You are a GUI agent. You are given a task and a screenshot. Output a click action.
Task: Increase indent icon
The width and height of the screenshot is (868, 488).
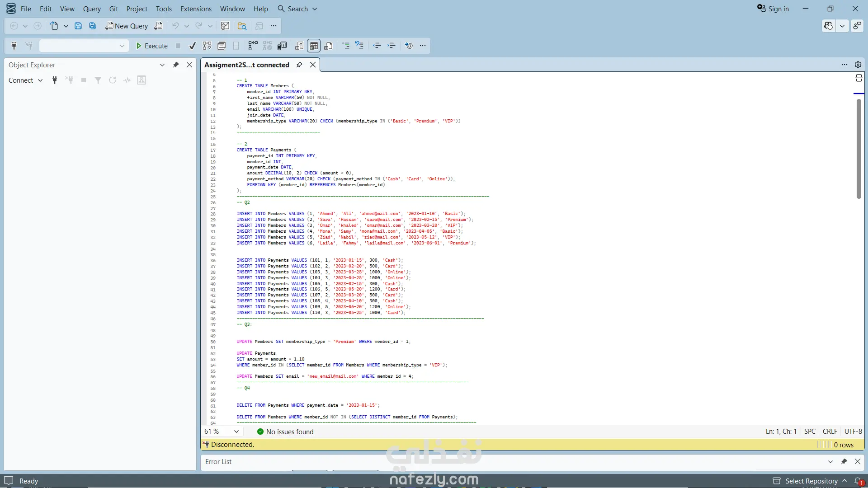click(392, 46)
